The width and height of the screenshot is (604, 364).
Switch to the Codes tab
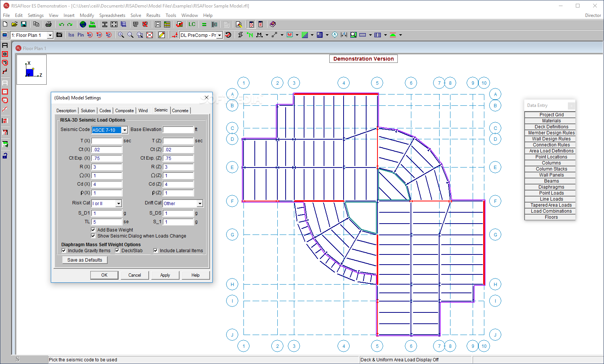105,111
